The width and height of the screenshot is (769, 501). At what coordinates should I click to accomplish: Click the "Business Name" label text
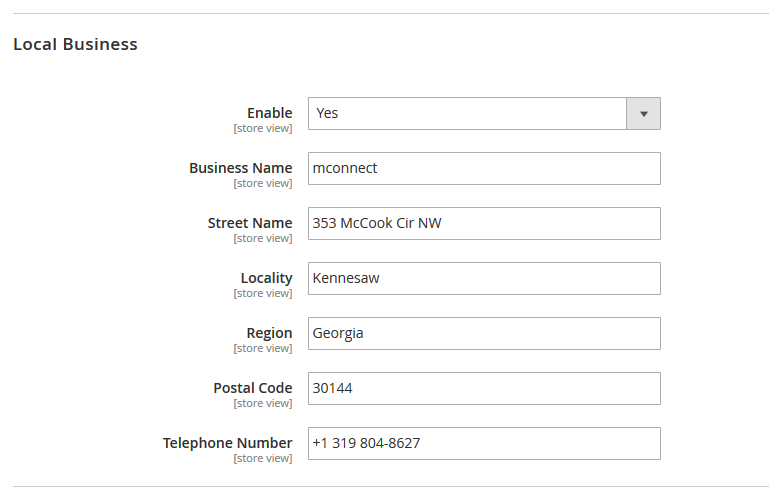coord(241,168)
